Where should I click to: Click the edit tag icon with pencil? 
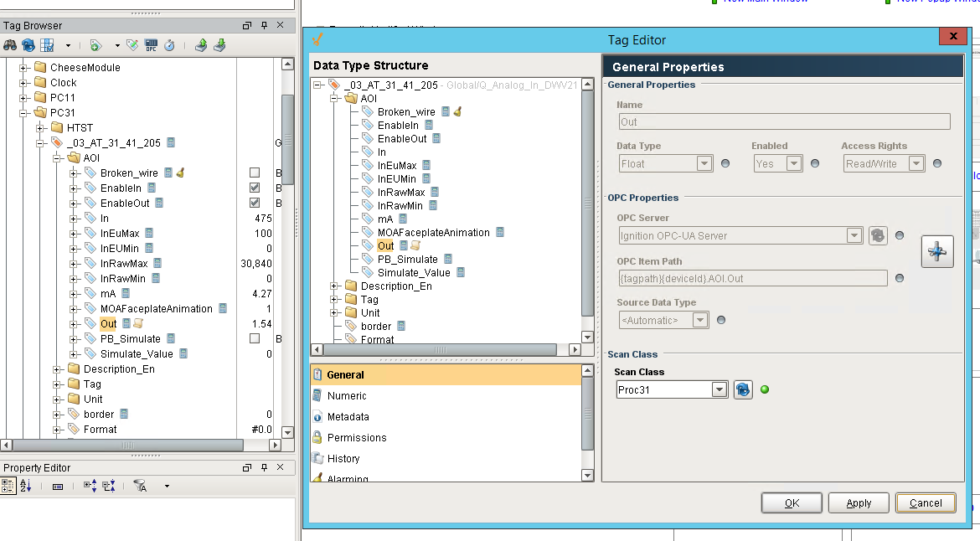point(132,45)
